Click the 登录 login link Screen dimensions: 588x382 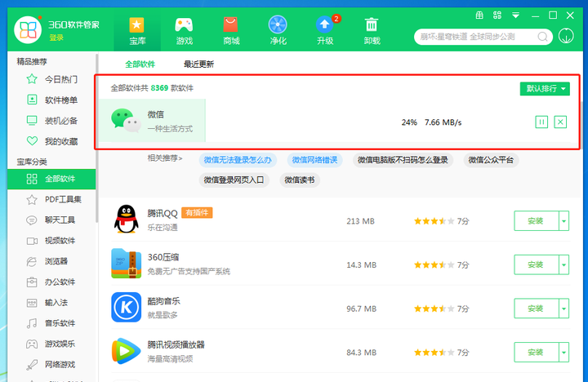coord(56,38)
